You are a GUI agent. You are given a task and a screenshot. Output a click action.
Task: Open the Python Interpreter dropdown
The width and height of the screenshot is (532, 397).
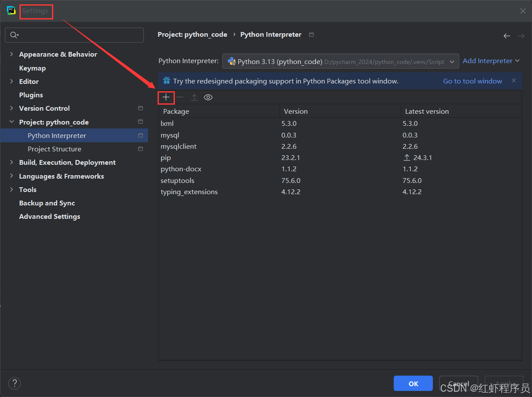tap(341, 61)
